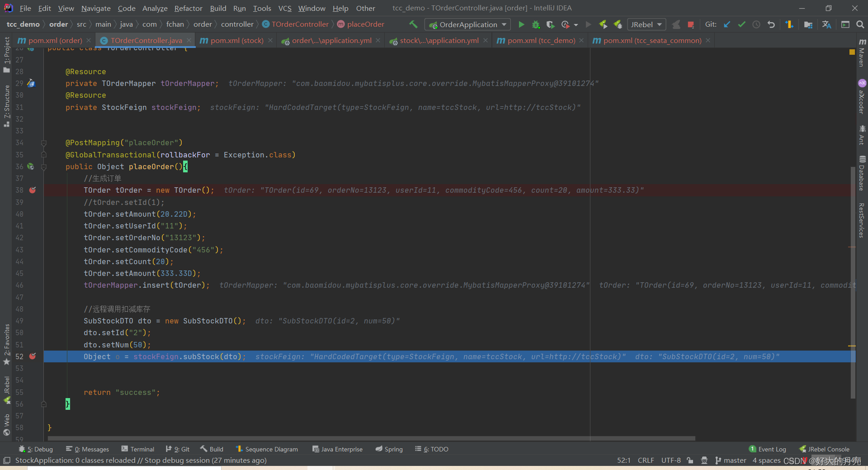The width and height of the screenshot is (868, 470).
Task: Click the placeOrder breadcrumb in navigation bar
Action: tap(361, 24)
